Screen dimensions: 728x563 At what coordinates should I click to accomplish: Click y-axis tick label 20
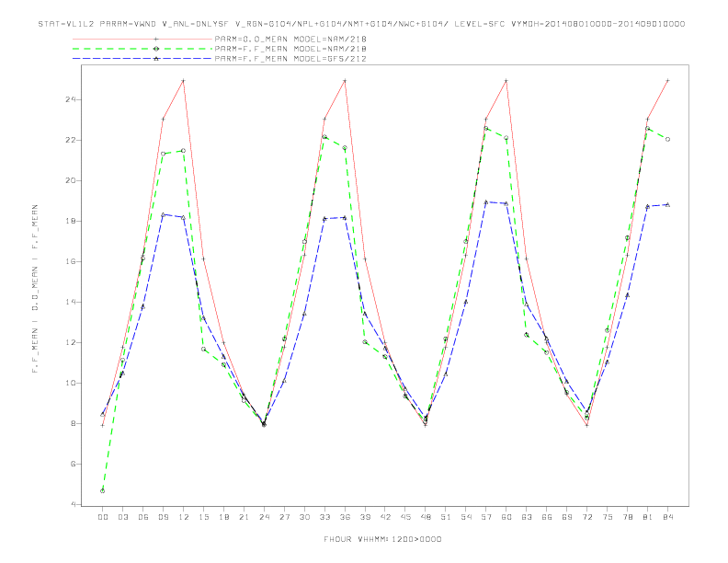71,180
